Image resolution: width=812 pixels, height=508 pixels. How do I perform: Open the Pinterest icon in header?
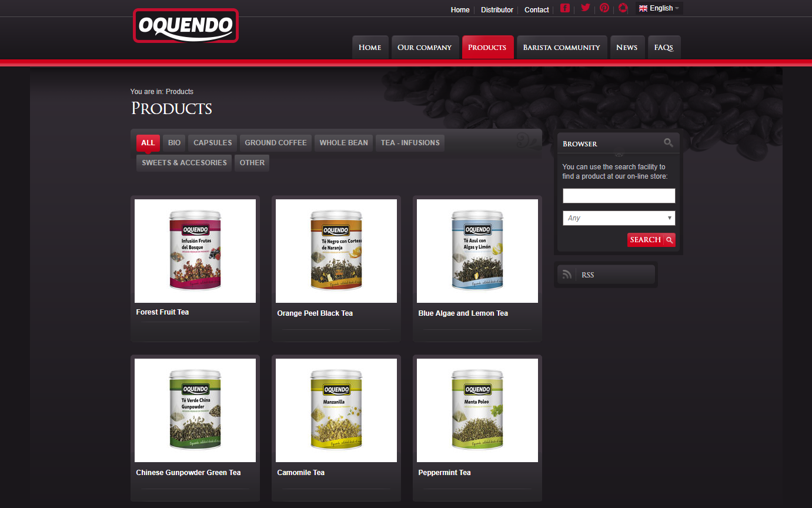[604, 8]
